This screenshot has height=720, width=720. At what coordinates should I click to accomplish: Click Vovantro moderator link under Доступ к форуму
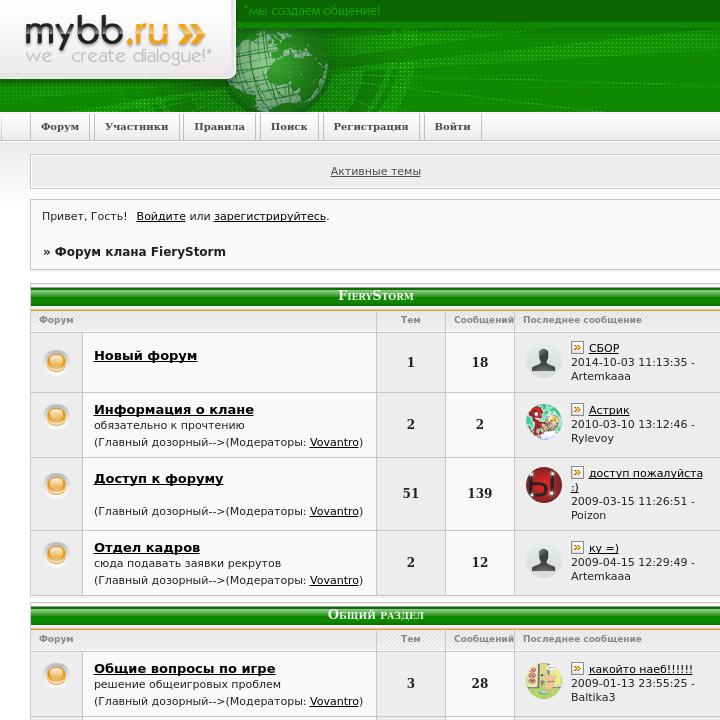click(334, 511)
